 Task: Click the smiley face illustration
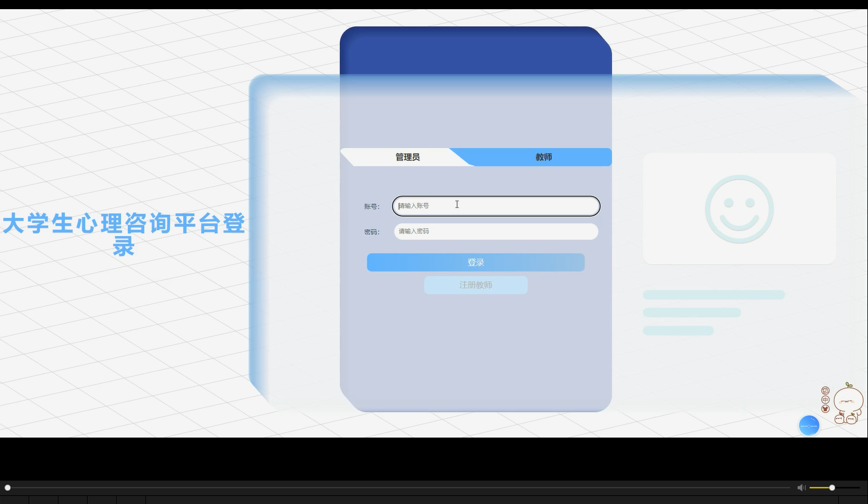tap(739, 208)
